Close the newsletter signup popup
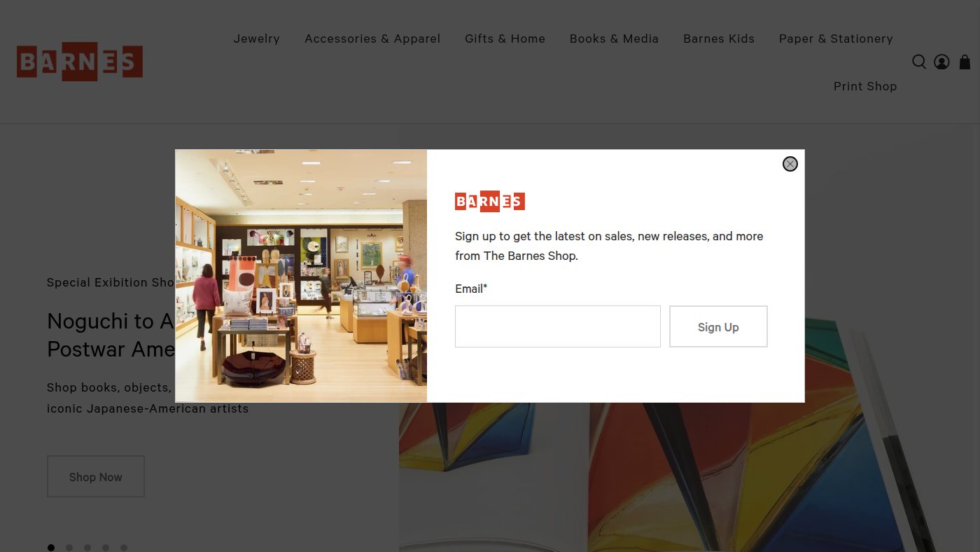 (790, 164)
